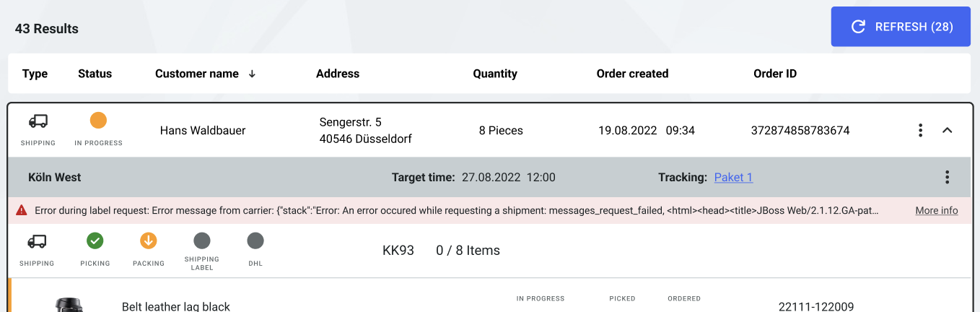980x312 pixels.
Task: Click the grey Shipping Label step icon
Action: [202, 241]
